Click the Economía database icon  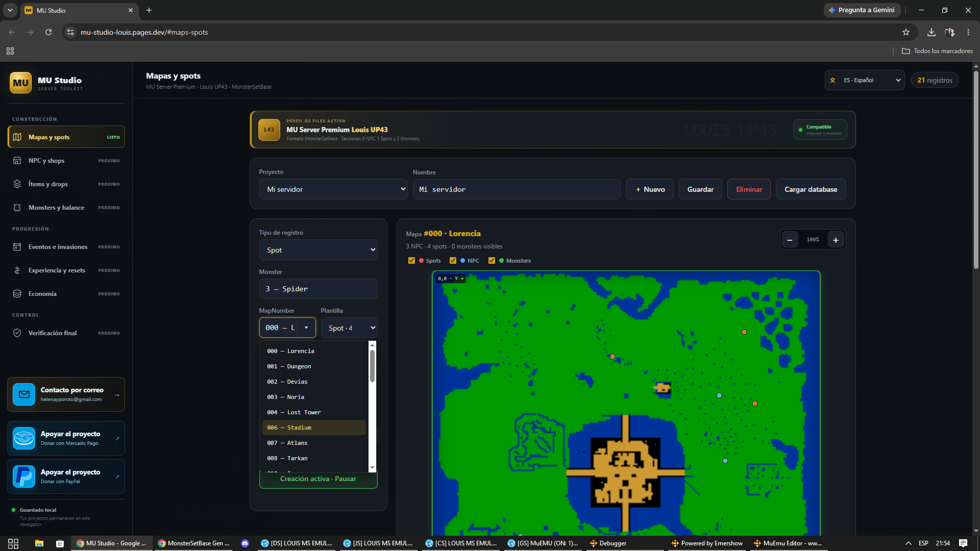tap(17, 294)
